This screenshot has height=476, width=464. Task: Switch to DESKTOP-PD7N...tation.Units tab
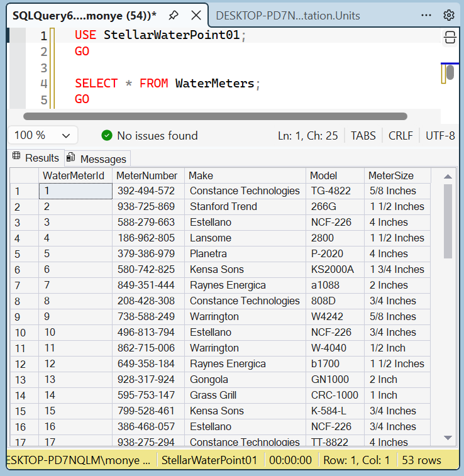pyautogui.click(x=288, y=16)
